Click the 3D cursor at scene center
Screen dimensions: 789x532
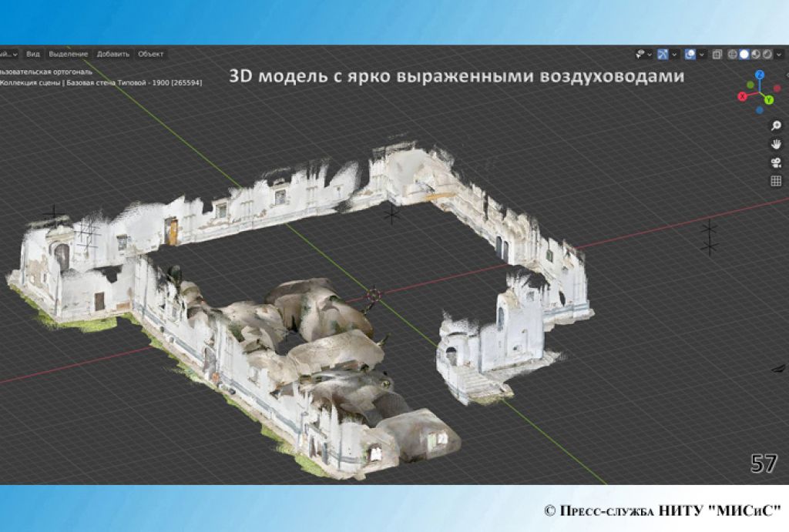(x=374, y=294)
